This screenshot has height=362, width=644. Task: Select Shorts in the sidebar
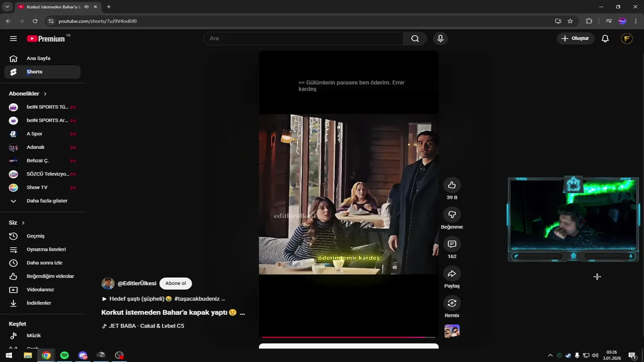pyautogui.click(x=43, y=72)
